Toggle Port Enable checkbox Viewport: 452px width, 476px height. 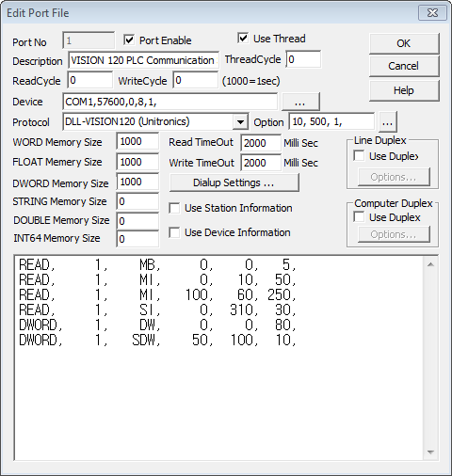(129, 40)
